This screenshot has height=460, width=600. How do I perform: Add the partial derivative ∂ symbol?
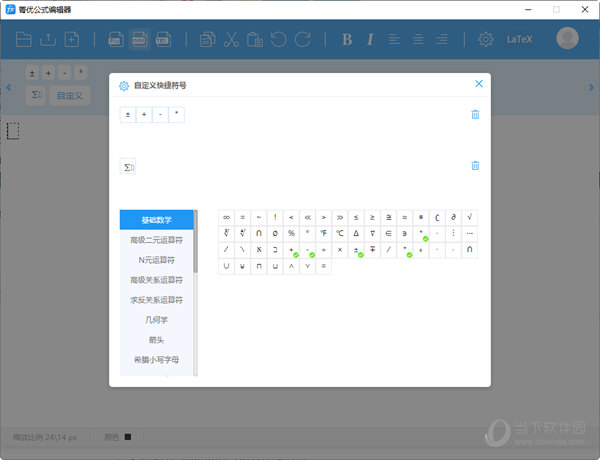pyautogui.click(x=453, y=217)
